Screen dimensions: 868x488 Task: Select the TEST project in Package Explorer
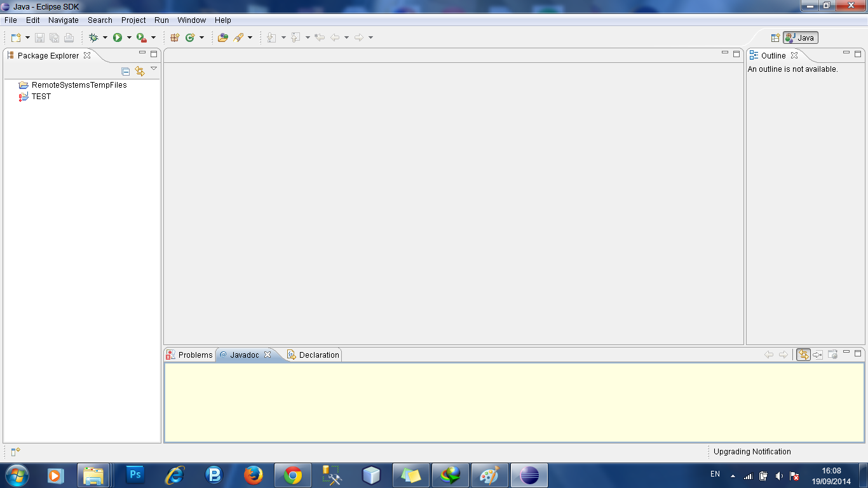coord(41,97)
